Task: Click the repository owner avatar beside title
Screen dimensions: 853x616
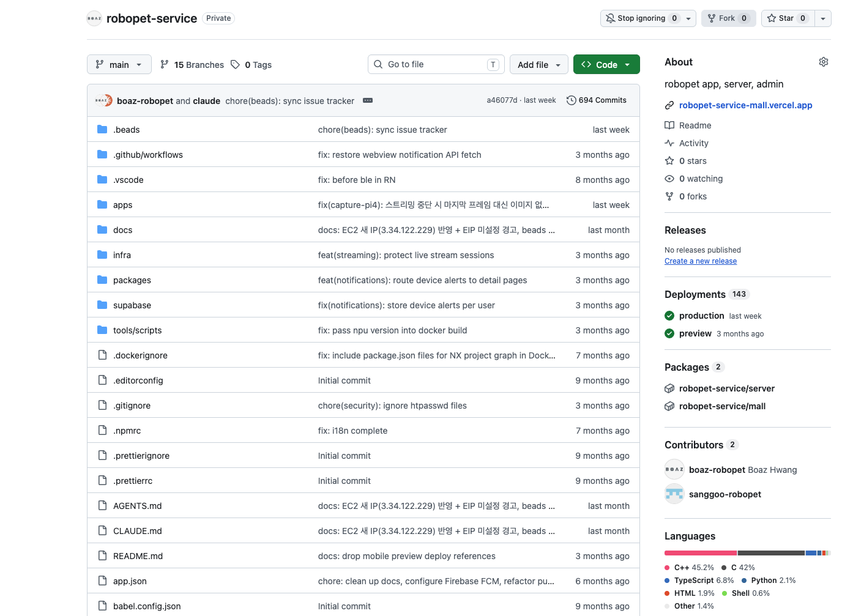Action: point(94,18)
